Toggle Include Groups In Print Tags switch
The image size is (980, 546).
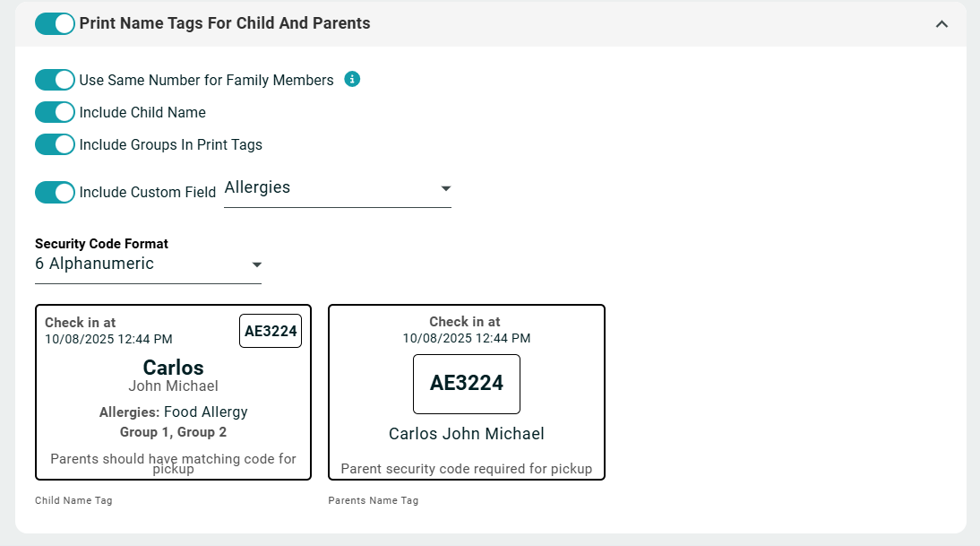click(x=55, y=145)
